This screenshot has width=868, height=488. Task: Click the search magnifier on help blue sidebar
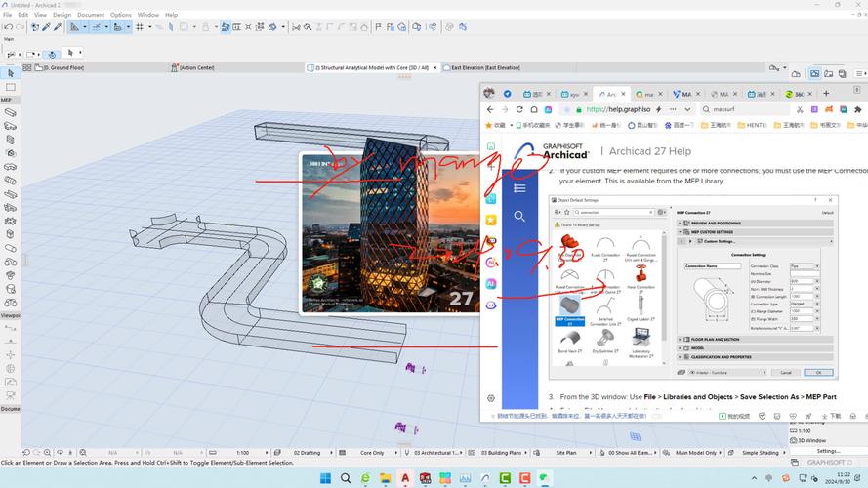[519, 216]
